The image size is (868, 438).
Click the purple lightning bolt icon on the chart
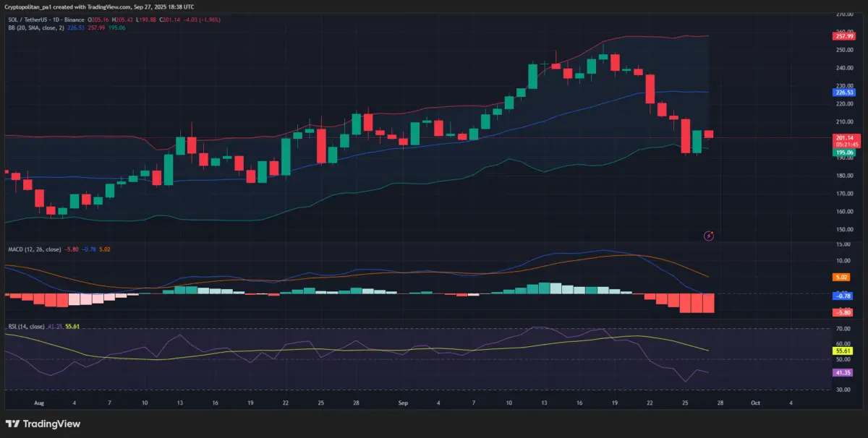click(x=709, y=236)
